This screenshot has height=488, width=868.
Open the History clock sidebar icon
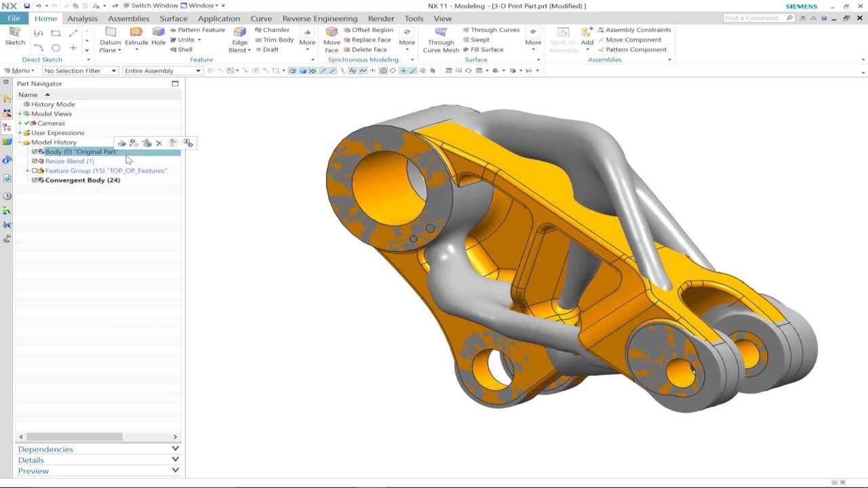7,197
